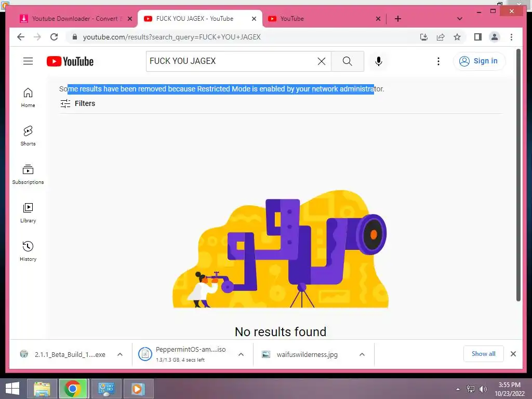Start voice search with microphone icon
The height and width of the screenshot is (399, 532).
pyautogui.click(x=379, y=61)
